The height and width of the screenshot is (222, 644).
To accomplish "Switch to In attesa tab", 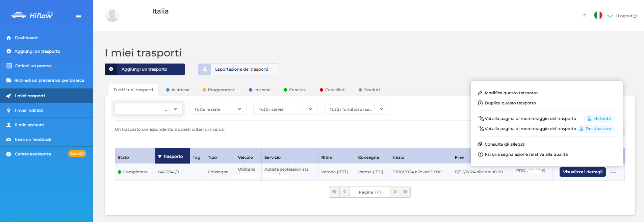I will [x=178, y=90].
